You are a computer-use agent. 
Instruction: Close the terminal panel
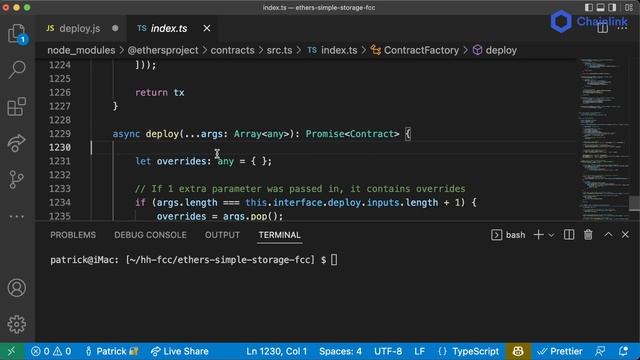click(x=625, y=235)
